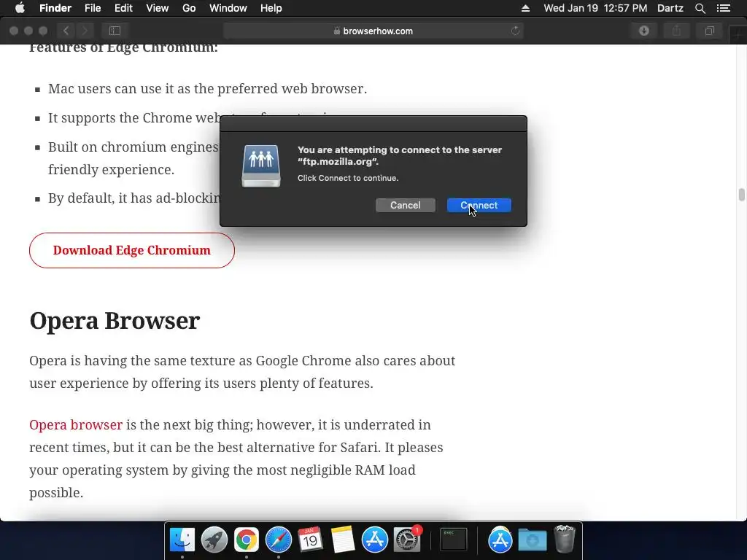The width and height of the screenshot is (747, 560).
Task: Open Notification Center list icon
Action: (x=724, y=8)
